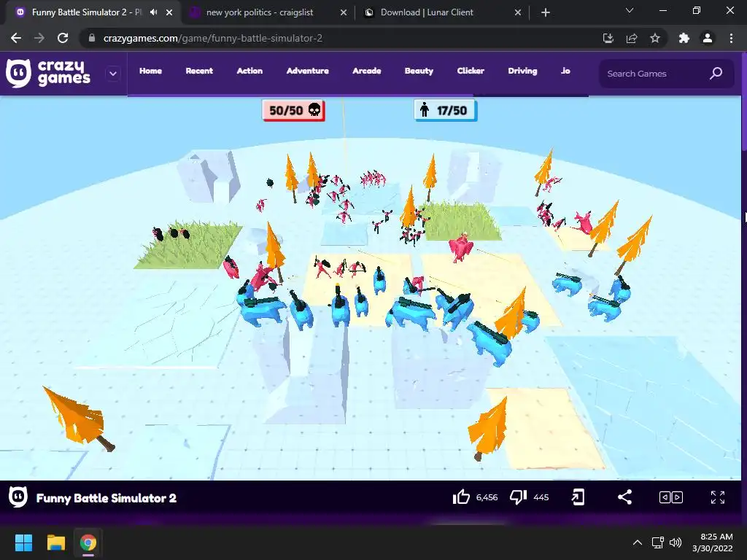This screenshot has height=560, width=747.
Task: Mute the Funny Battle Simulator tab audio
Action: 153,12
